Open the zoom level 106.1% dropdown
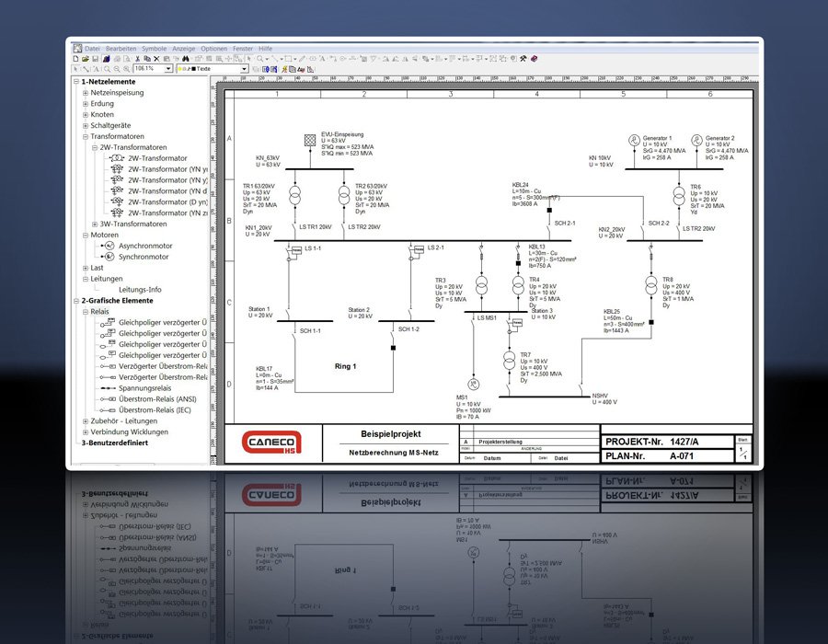Viewport: 828px width, 644px height. click(x=168, y=69)
